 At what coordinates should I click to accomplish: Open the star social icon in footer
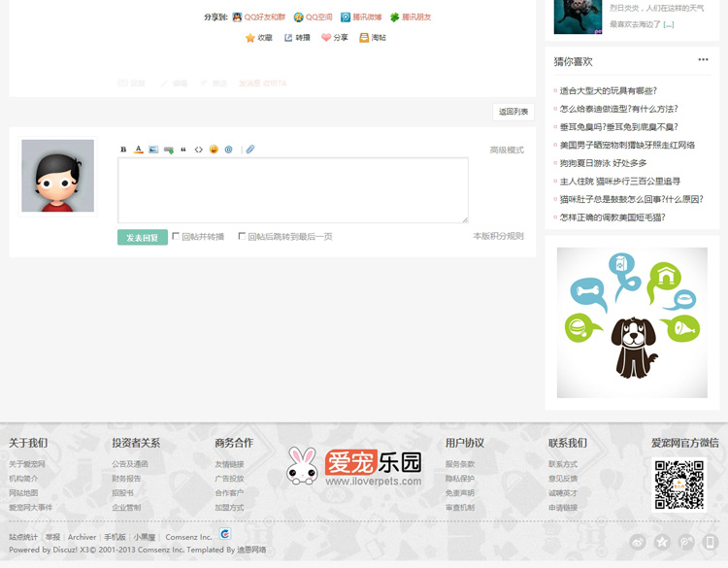pos(662,542)
